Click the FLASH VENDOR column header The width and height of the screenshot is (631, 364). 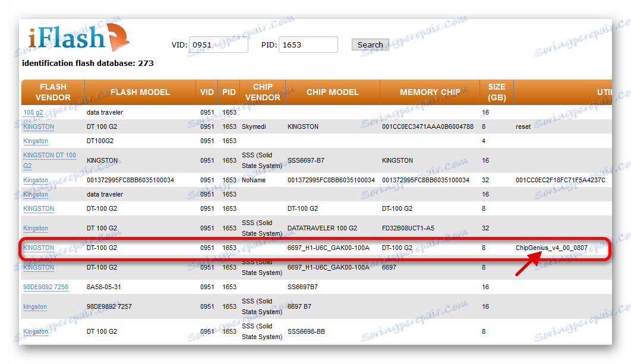pyautogui.click(x=53, y=92)
